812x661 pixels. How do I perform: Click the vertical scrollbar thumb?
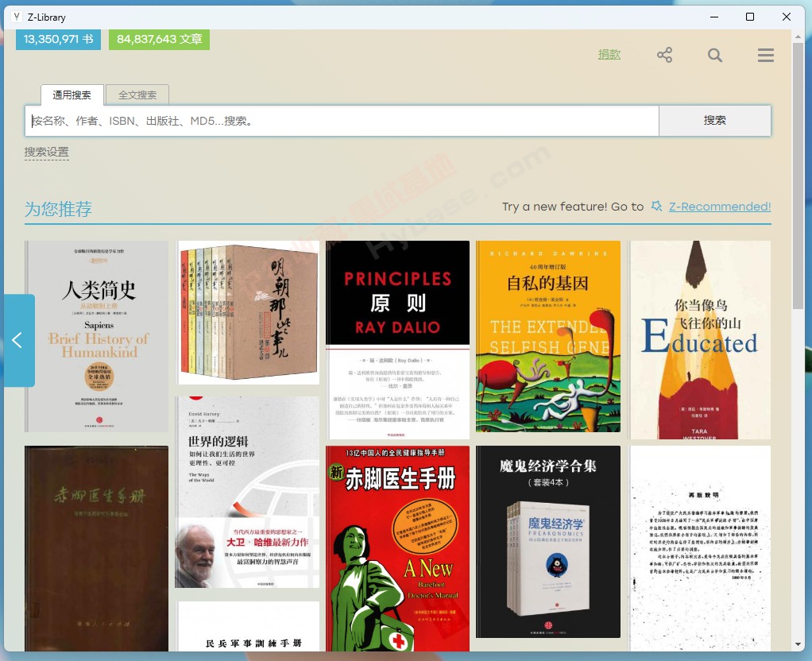798,176
